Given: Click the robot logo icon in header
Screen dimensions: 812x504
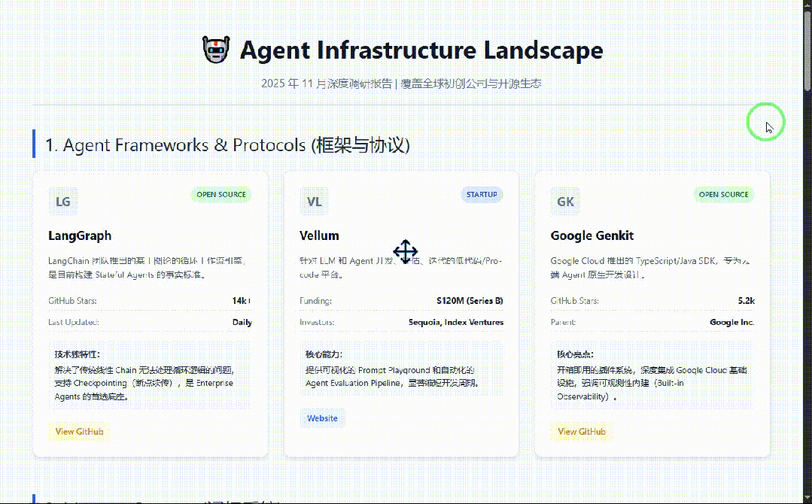Looking at the screenshot, I should point(216,50).
